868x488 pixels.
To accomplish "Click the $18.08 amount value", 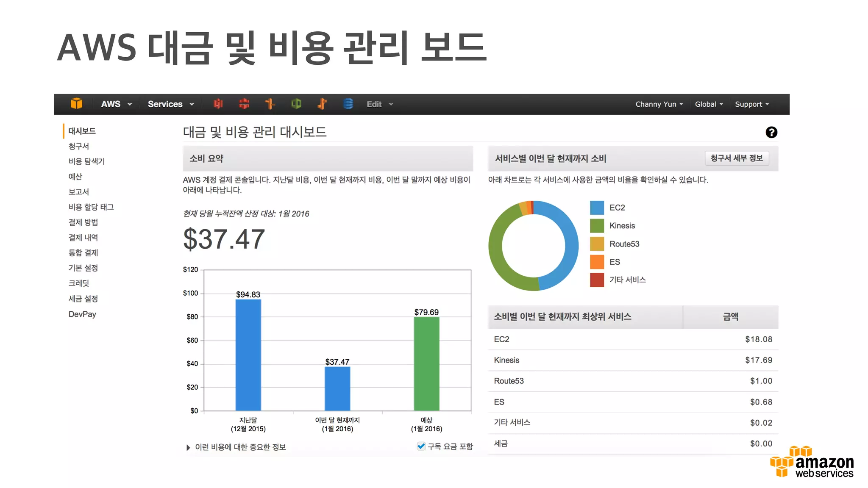I will (759, 339).
